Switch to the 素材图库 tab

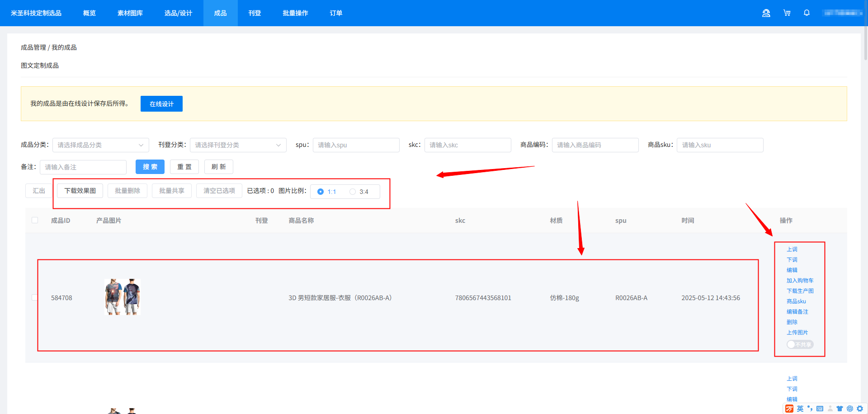(x=130, y=13)
